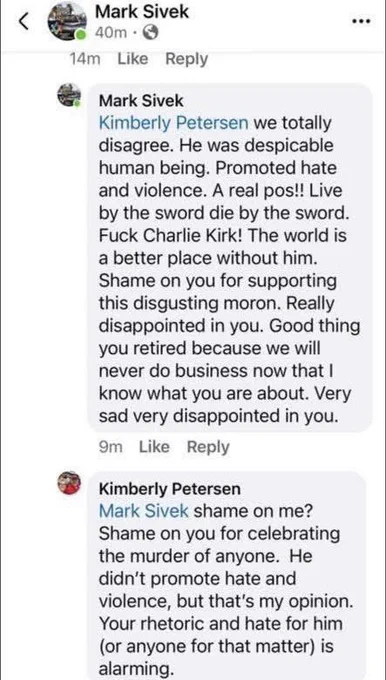Image resolution: width=386 pixels, height=680 pixels.
Task: Go back using the left arrow
Action: [x=25, y=22]
